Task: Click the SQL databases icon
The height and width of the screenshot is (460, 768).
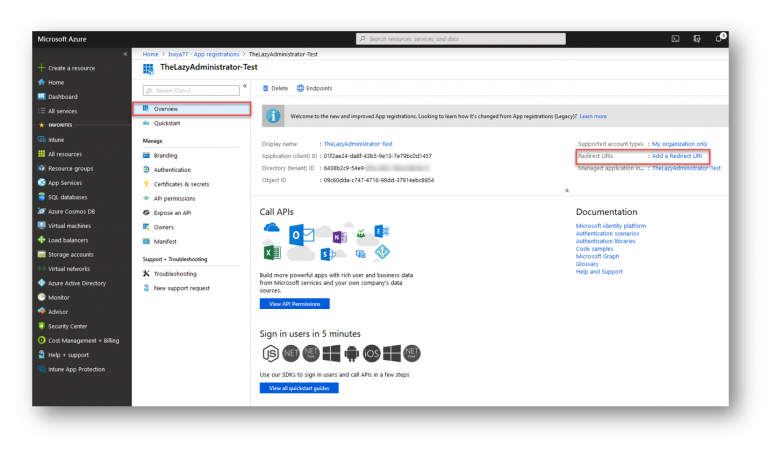Action: tap(42, 197)
